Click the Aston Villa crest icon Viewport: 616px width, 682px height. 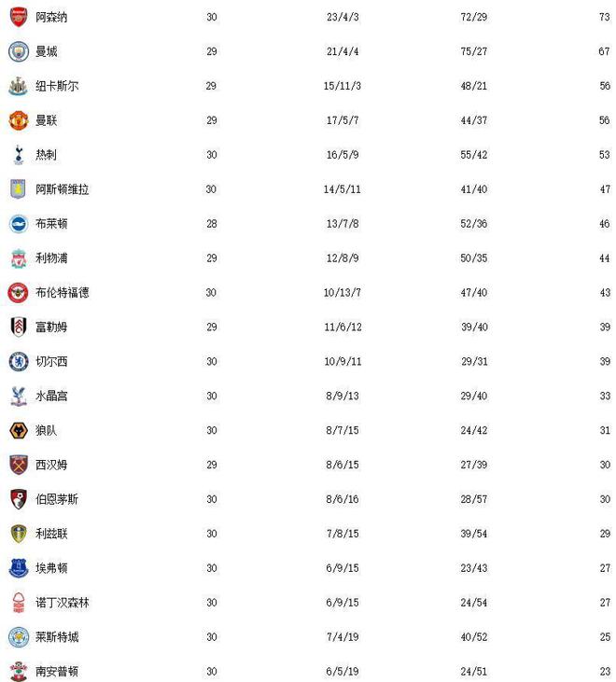pos(18,189)
